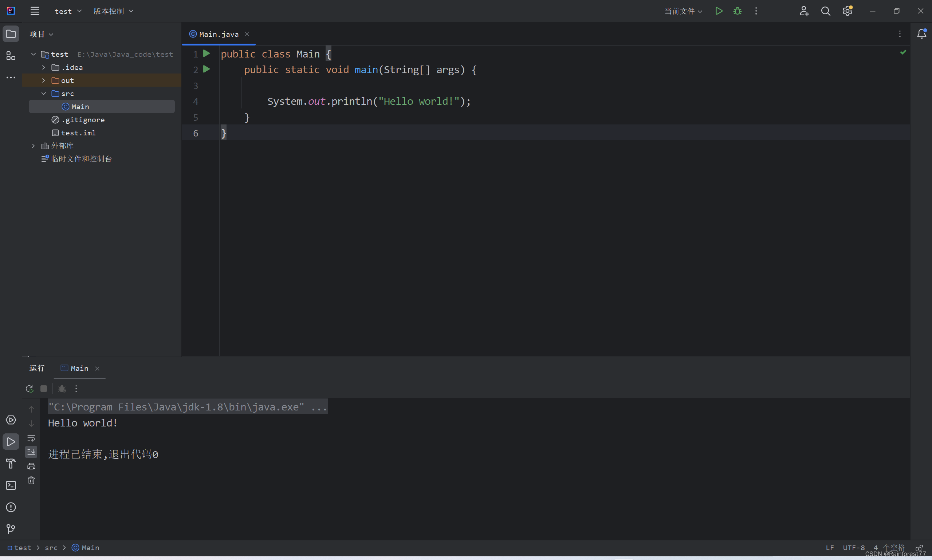Switch to the Main.java editor tab
This screenshot has width=932, height=560.
[218, 33]
